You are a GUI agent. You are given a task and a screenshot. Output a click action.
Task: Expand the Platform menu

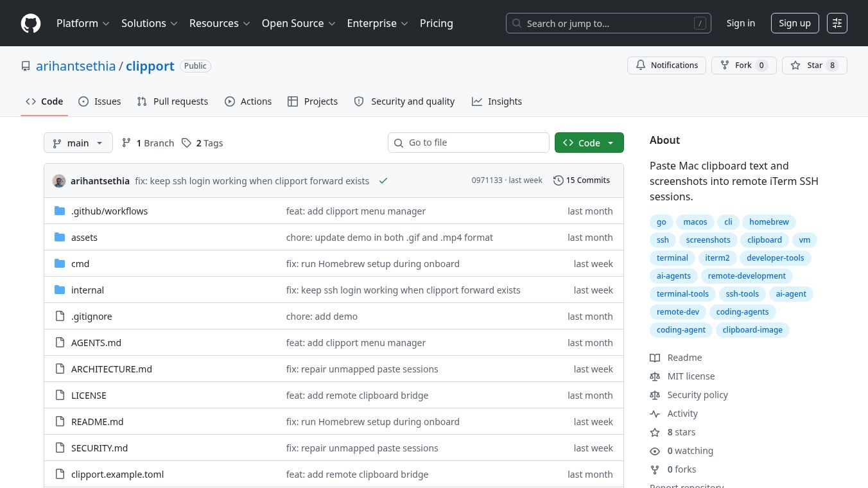pos(83,23)
